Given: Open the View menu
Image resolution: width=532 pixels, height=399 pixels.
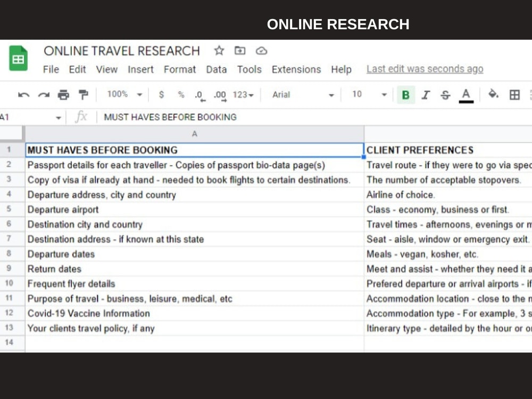Looking at the screenshot, I should (107, 70).
